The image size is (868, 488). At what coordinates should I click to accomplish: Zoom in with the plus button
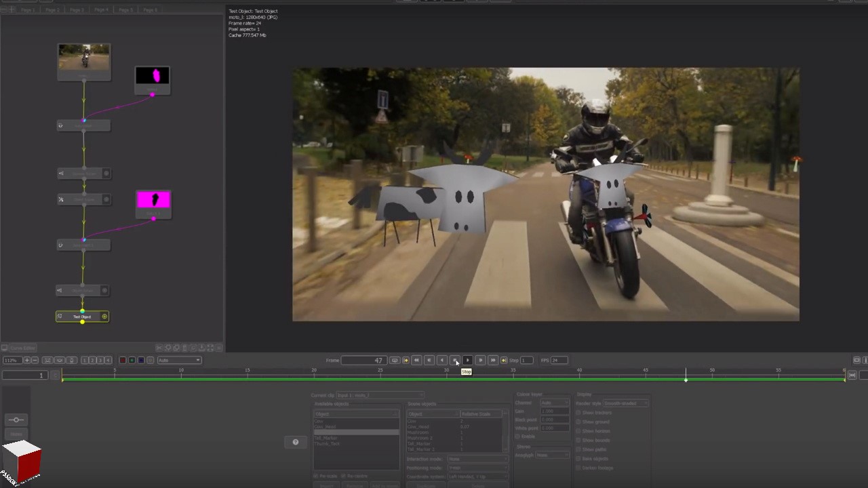click(26, 360)
